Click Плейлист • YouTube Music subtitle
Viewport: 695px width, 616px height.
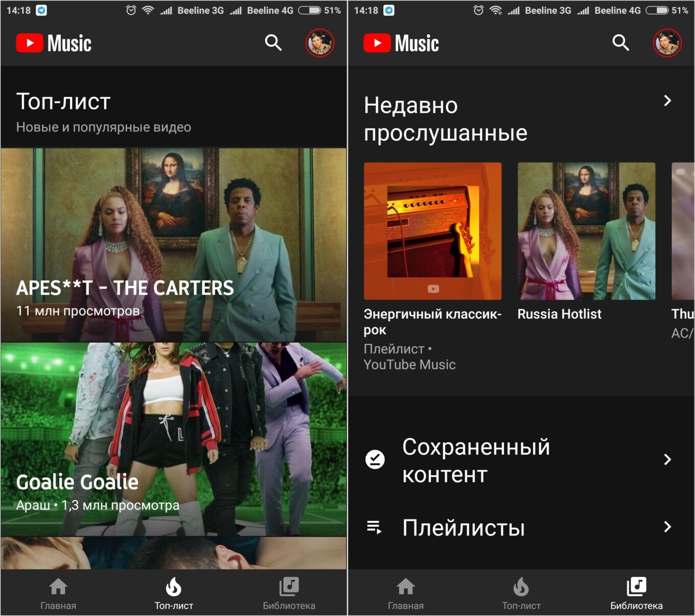[410, 357]
